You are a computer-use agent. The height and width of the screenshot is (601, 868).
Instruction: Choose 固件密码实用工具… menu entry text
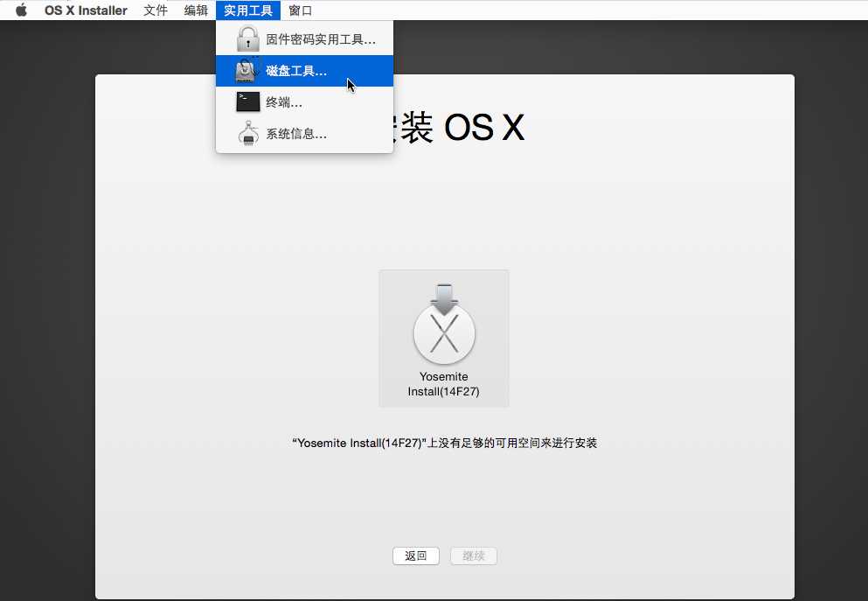(x=321, y=40)
